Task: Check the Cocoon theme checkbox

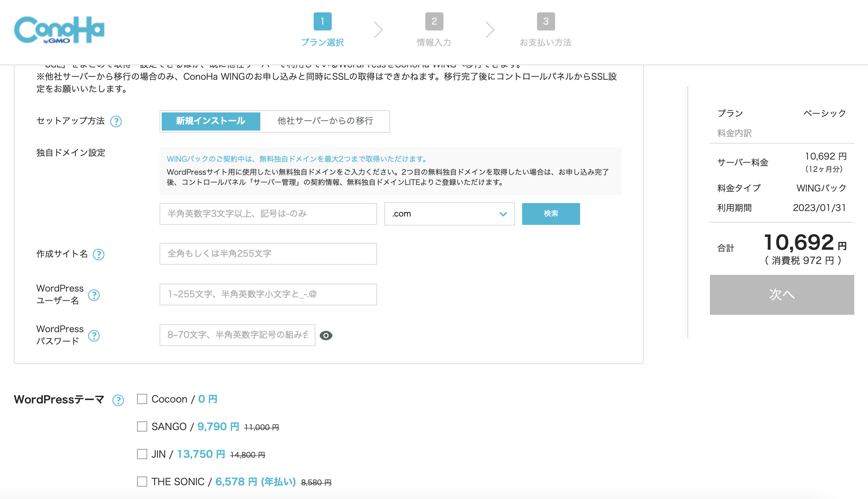Action: click(142, 399)
